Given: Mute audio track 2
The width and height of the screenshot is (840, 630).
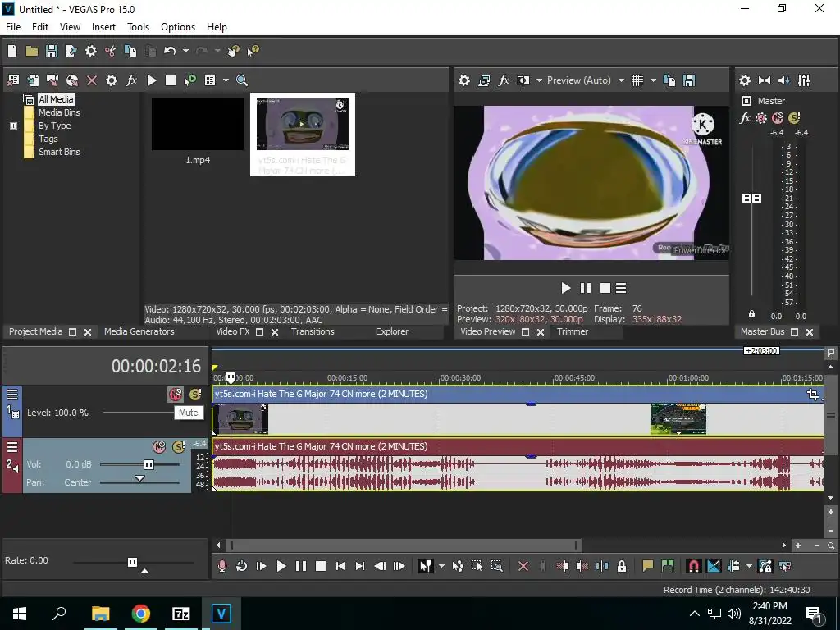Looking at the screenshot, I should (159, 447).
